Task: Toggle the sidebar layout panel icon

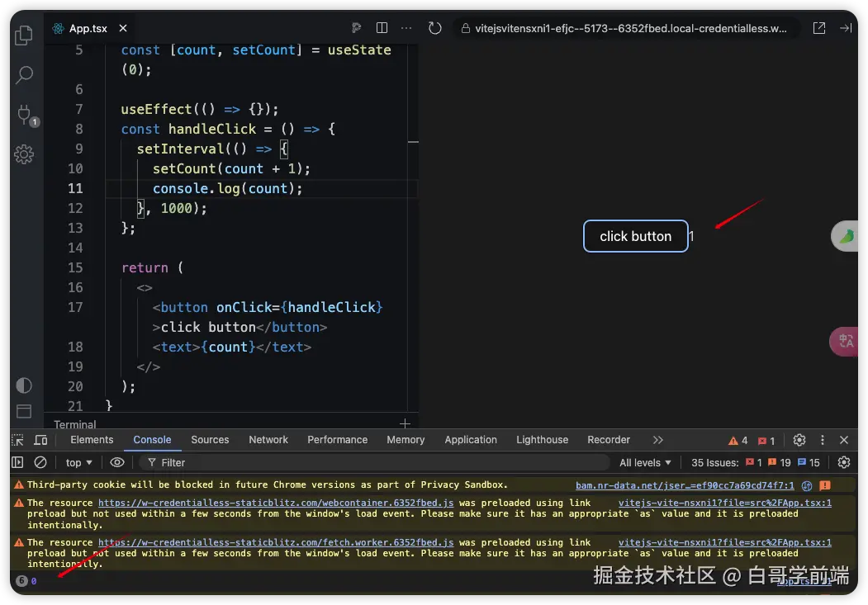Action: (24, 411)
